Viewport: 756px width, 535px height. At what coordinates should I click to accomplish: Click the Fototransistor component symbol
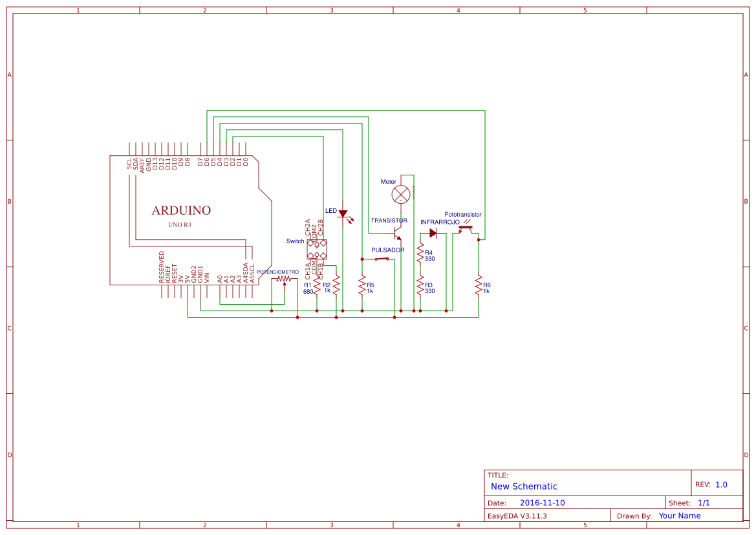(465, 227)
